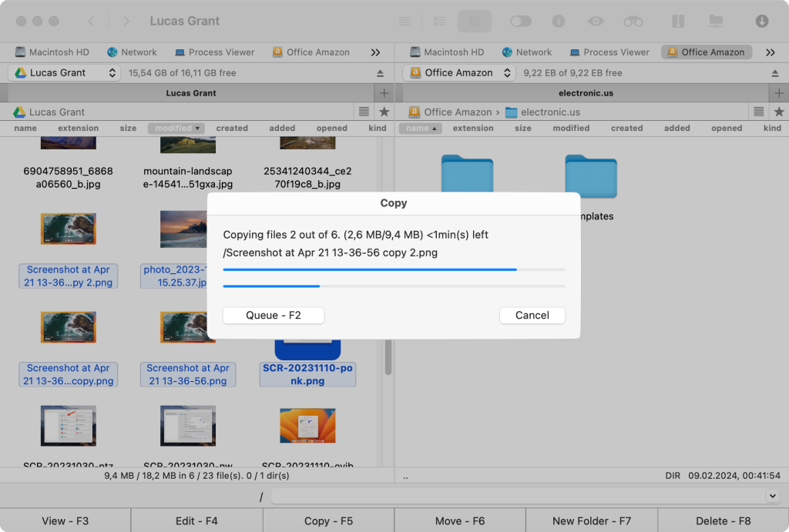Switch to icon grid view mode
Screen dimensions: 789x532
(474, 21)
